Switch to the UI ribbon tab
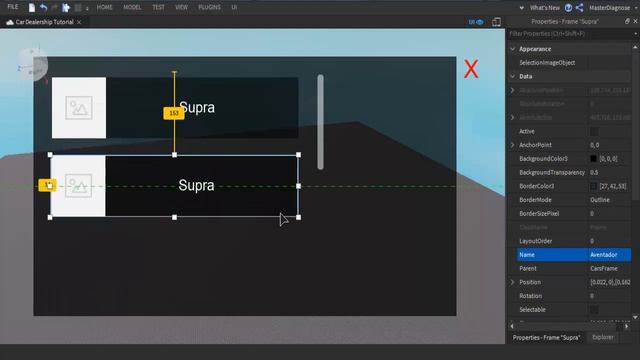Viewport: 640px width, 360px height. [234, 7]
